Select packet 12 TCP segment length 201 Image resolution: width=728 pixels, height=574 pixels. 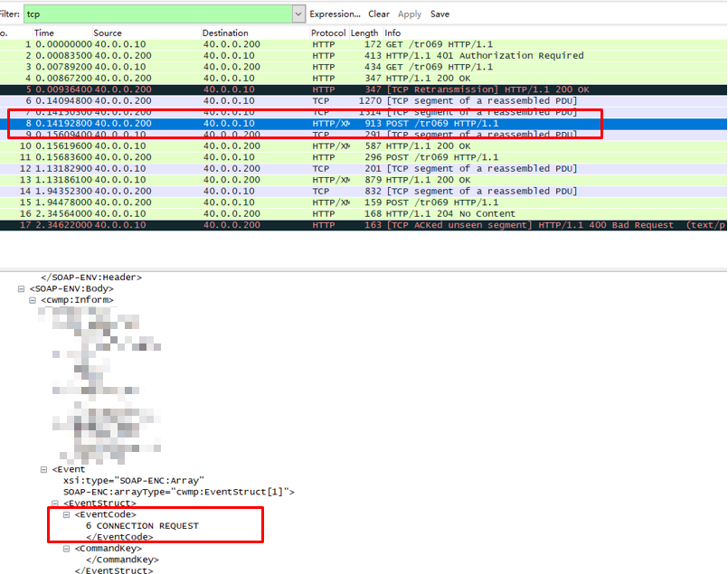pyautogui.click(x=364, y=168)
